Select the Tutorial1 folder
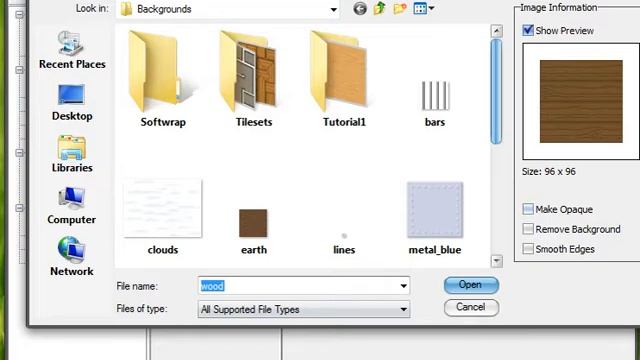640x360 pixels. (344, 79)
